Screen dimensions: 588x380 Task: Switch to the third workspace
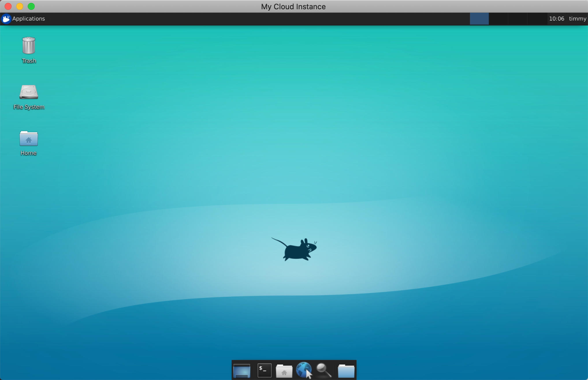click(x=518, y=19)
